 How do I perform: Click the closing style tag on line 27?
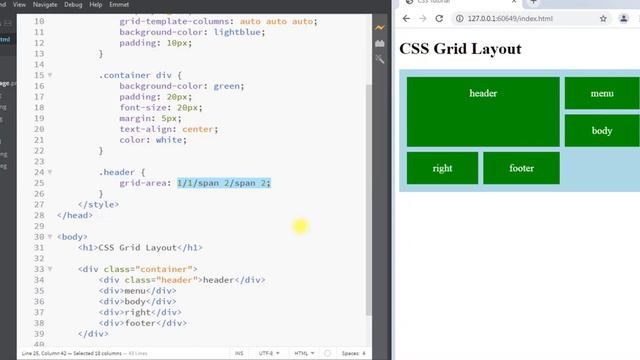pyautogui.click(x=98, y=204)
